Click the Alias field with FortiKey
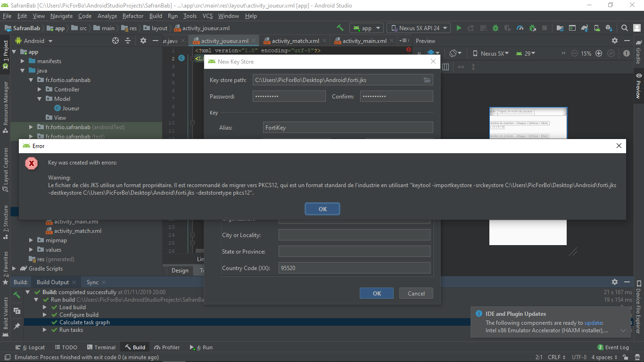Viewport: 644px width, 362px height. click(x=348, y=127)
